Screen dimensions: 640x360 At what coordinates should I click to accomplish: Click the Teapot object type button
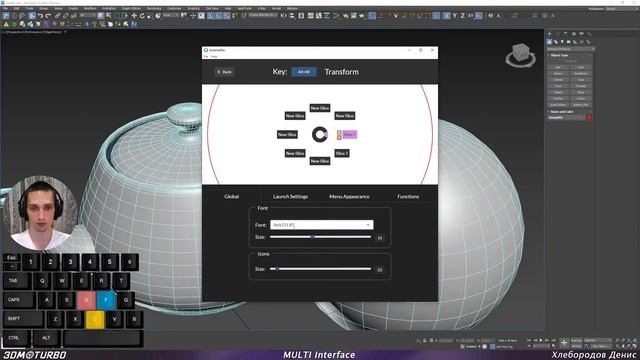click(x=559, y=92)
